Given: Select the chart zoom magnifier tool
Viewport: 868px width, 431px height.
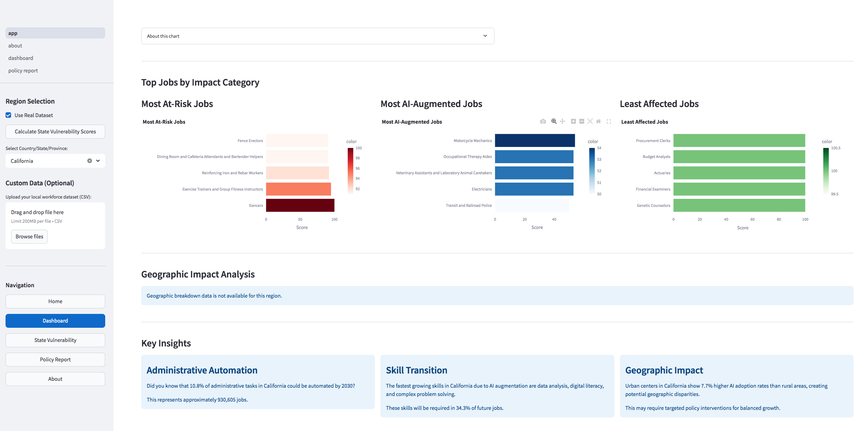Looking at the screenshot, I should pyautogui.click(x=554, y=121).
